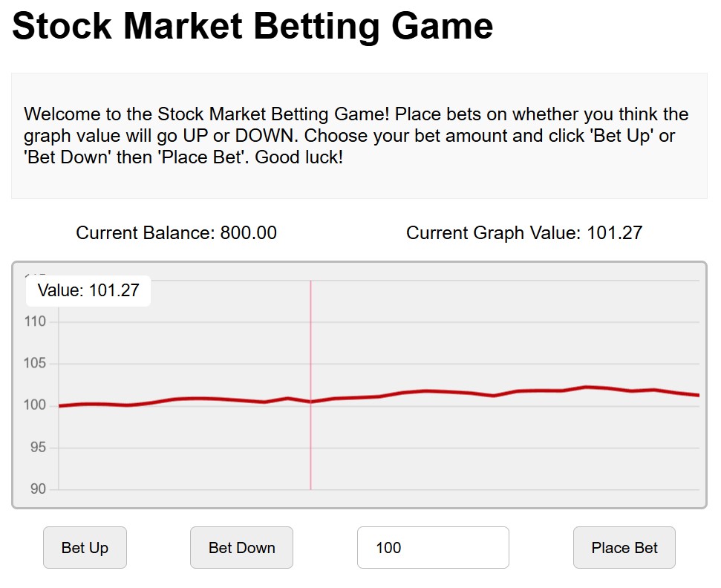Click the Bet Down button
This screenshot has height=588, width=721.
pyautogui.click(x=241, y=547)
